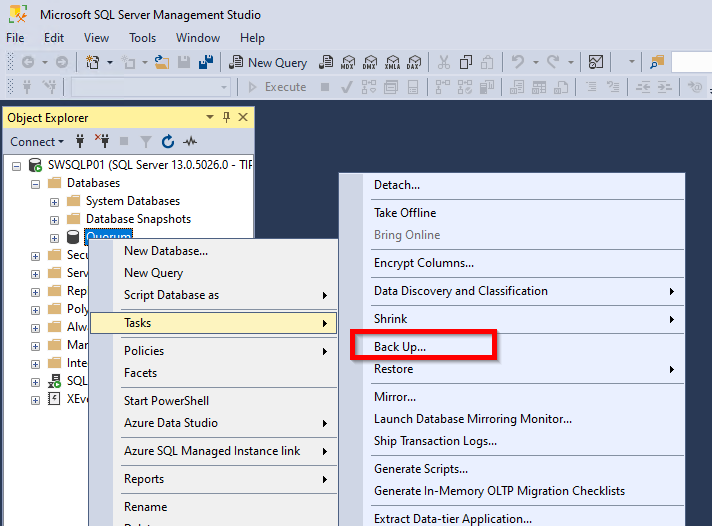Open the Restore submenu
Image resolution: width=712 pixels, height=526 pixels.
pyautogui.click(x=512, y=369)
